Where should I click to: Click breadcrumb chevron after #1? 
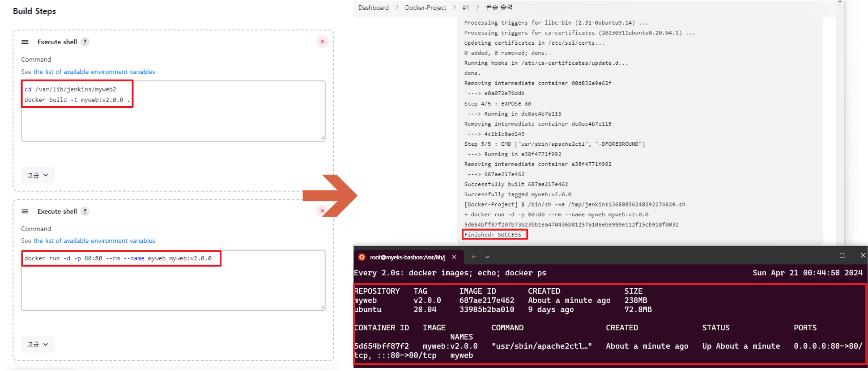tap(477, 8)
